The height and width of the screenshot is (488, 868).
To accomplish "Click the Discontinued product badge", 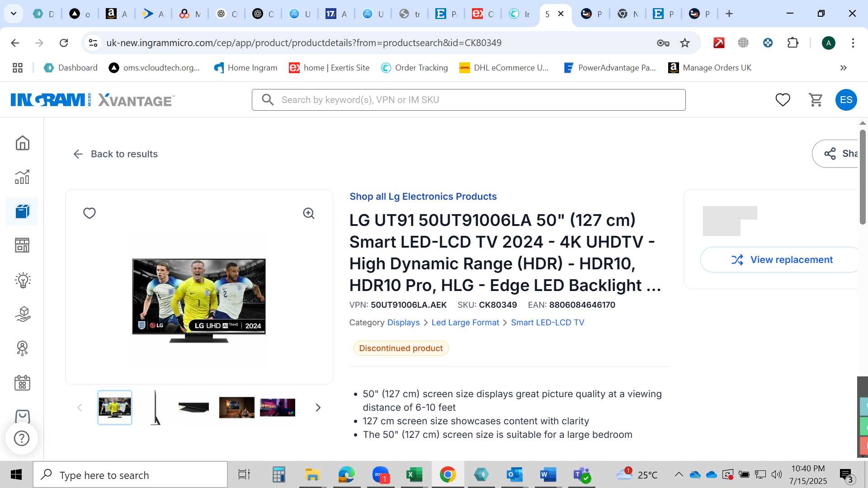I will [401, 348].
